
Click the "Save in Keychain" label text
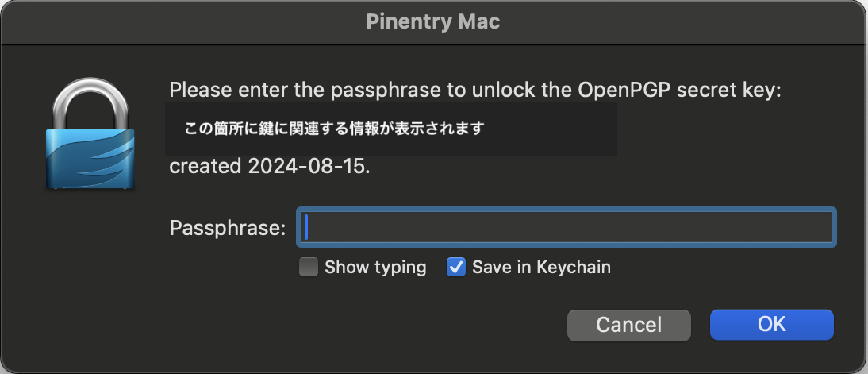(541, 268)
